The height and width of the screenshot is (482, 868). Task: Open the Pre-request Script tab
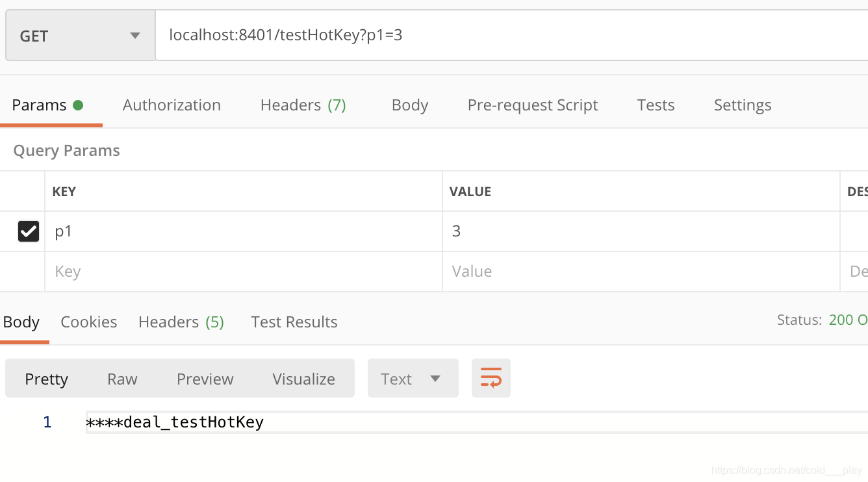pyautogui.click(x=533, y=105)
